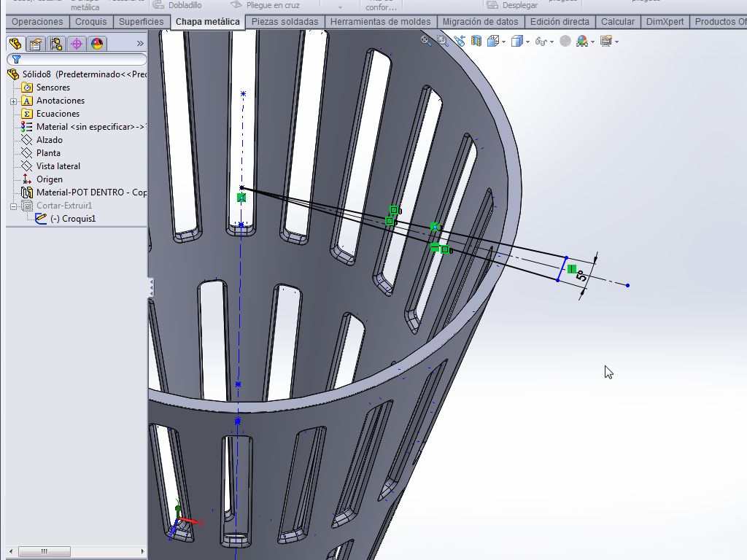Select Origen in the tree
This screenshot has height=560, width=747.
pyautogui.click(x=49, y=179)
